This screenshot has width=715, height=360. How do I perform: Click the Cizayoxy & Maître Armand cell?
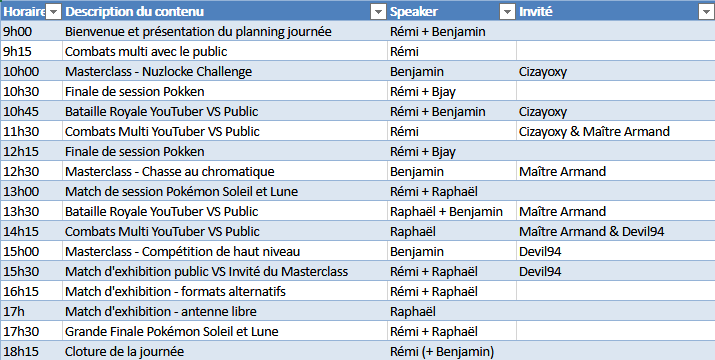click(616, 131)
